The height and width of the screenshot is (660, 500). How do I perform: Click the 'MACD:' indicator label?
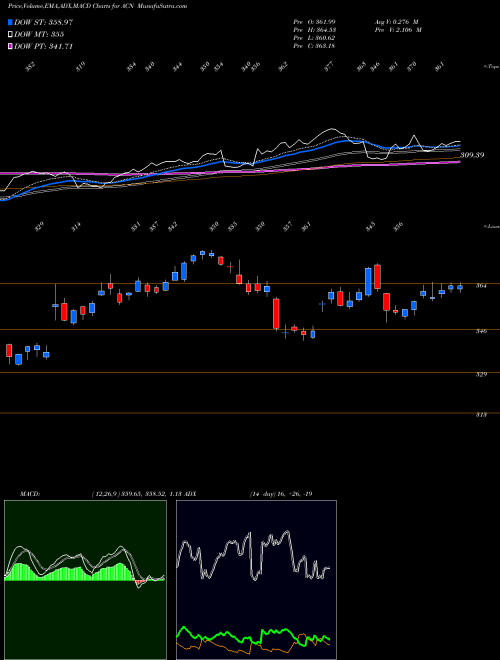29,494
